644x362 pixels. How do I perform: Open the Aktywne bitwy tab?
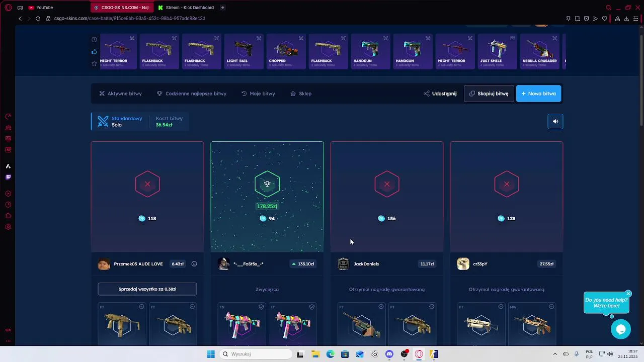[x=120, y=94]
